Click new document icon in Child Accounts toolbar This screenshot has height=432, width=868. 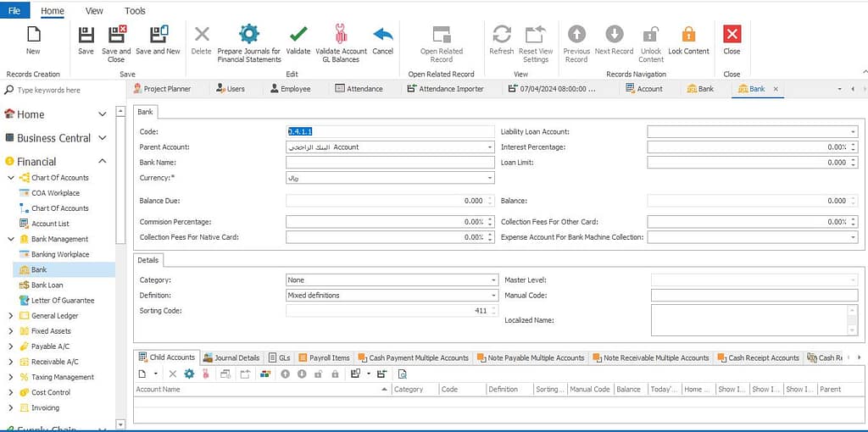click(142, 374)
